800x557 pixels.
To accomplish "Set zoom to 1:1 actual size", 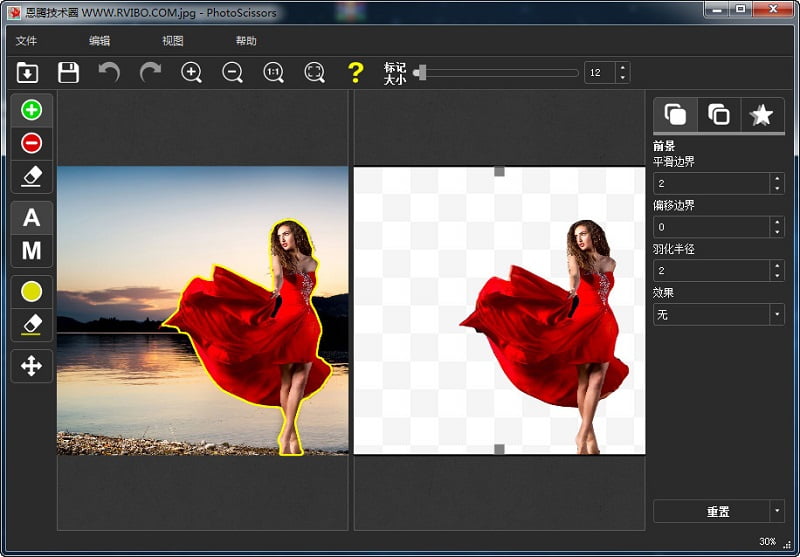I will click(273, 72).
